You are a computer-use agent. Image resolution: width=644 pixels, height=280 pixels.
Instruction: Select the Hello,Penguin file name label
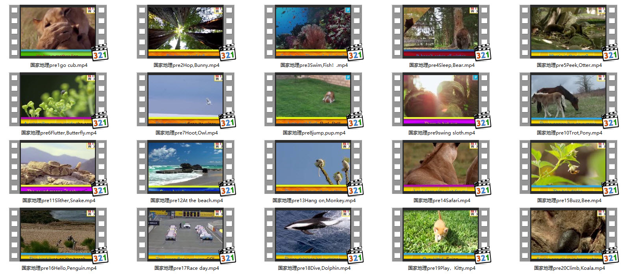(59, 268)
